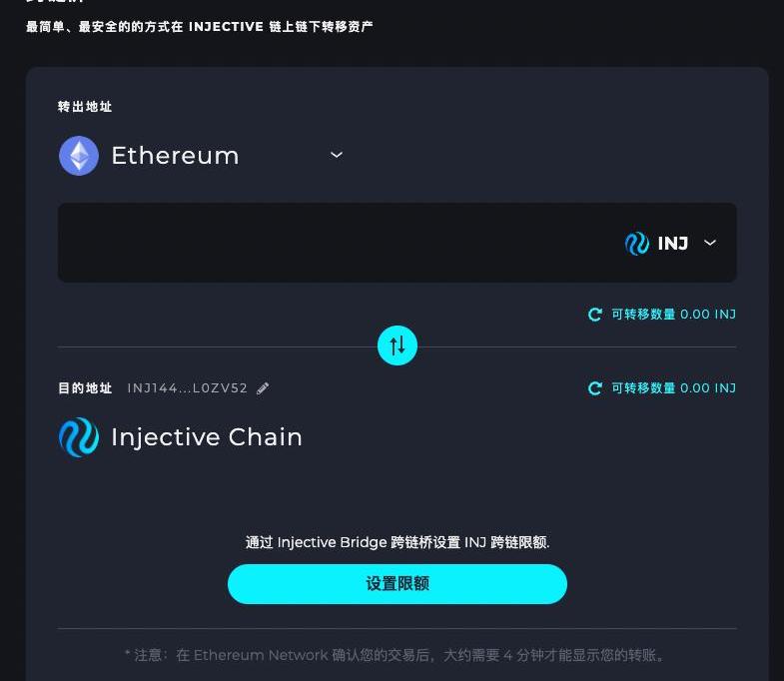784x681 pixels.
Task: Refresh the source transferable balance icon
Action: (595, 315)
